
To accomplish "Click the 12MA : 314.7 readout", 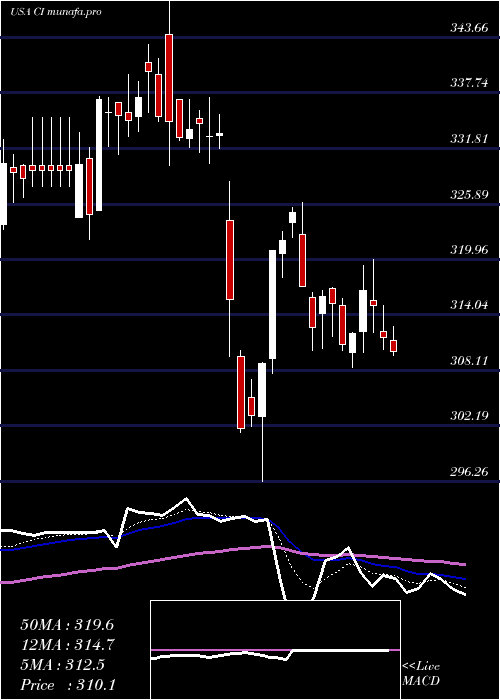I will (68, 645).
